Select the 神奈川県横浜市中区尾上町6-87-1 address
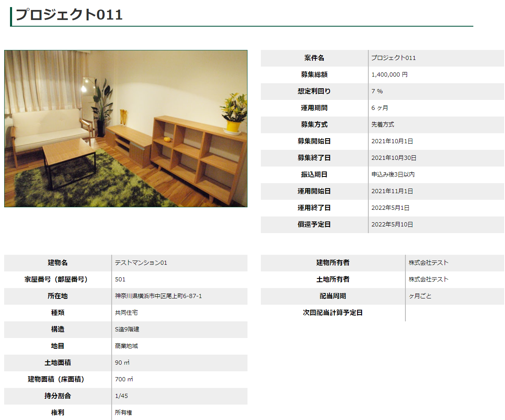Screen dimensions: 505x420 click(158, 296)
